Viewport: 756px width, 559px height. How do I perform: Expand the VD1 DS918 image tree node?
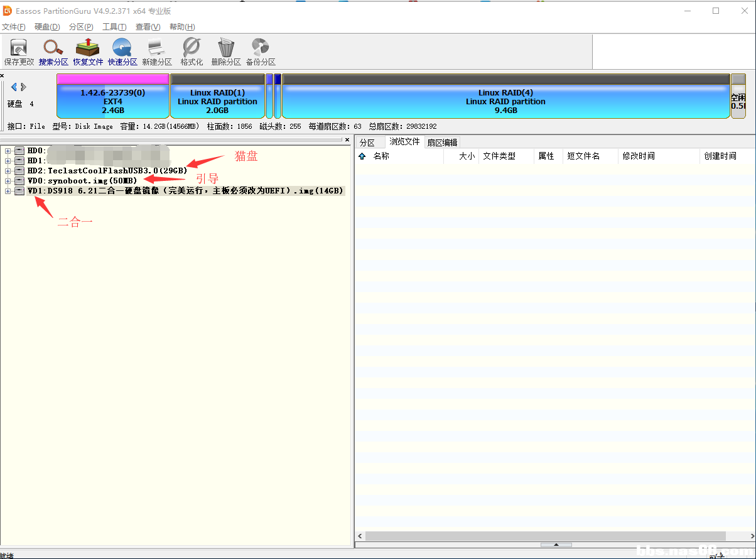[x=8, y=191]
